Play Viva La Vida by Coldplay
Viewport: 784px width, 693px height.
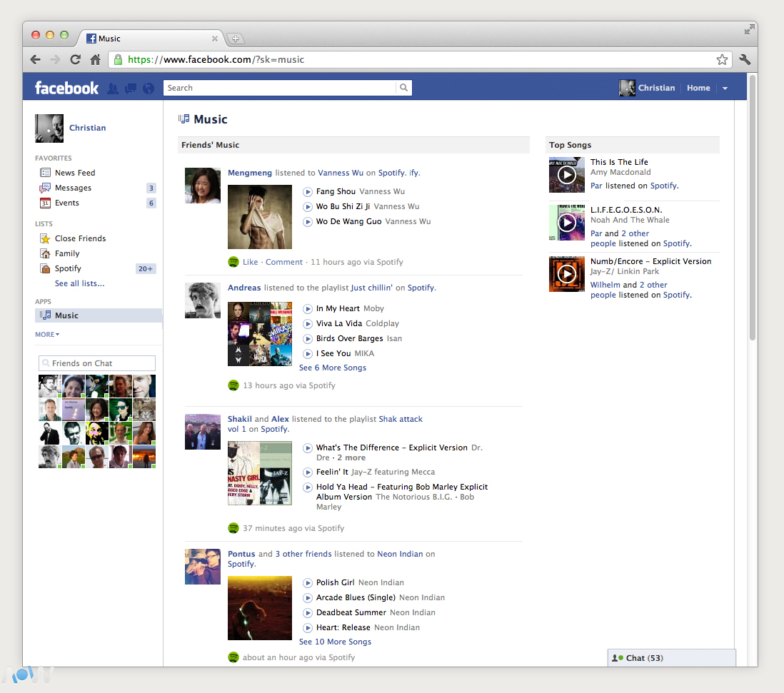click(308, 323)
